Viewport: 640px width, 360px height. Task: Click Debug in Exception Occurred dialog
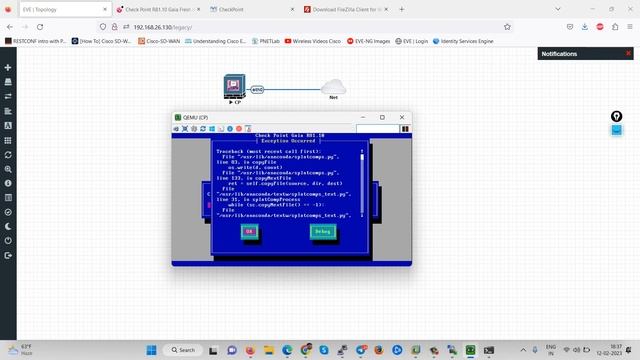click(x=322, y=231)
